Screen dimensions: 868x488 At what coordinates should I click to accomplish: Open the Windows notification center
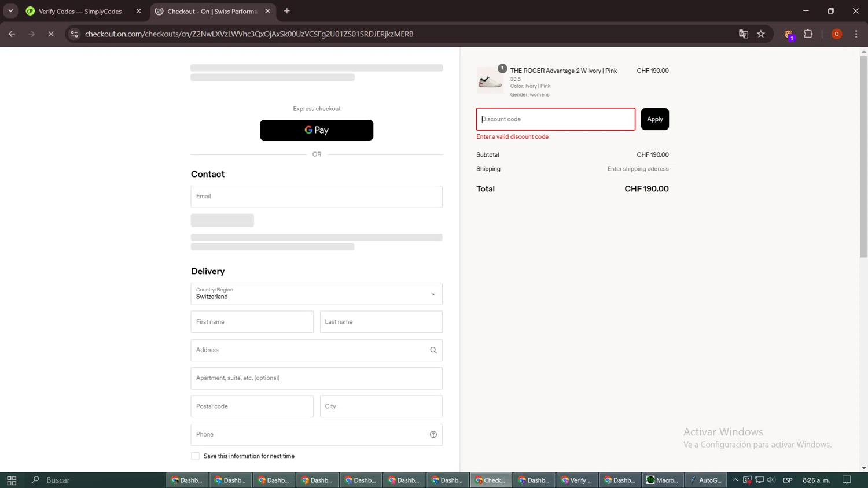click(847, 480)
